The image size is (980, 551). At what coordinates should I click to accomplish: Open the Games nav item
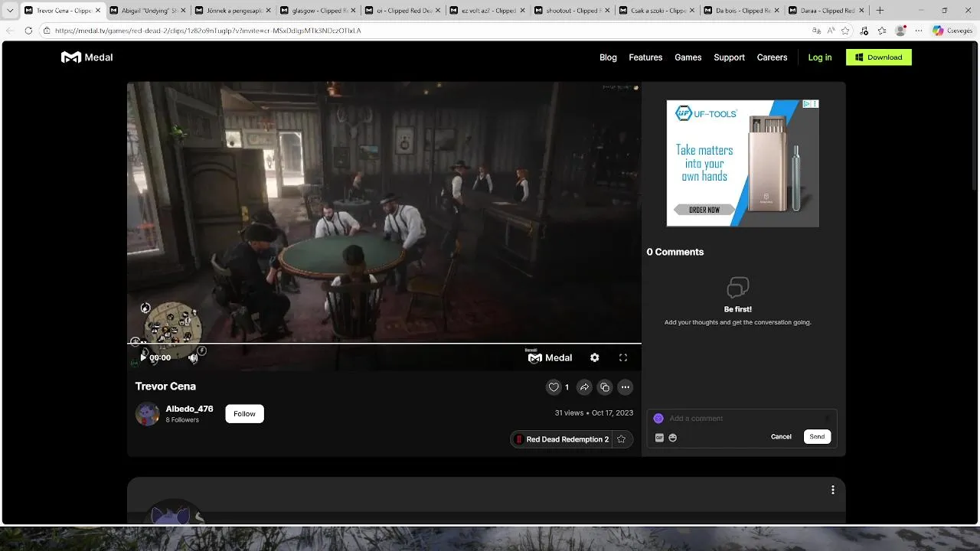pos(688,57)
